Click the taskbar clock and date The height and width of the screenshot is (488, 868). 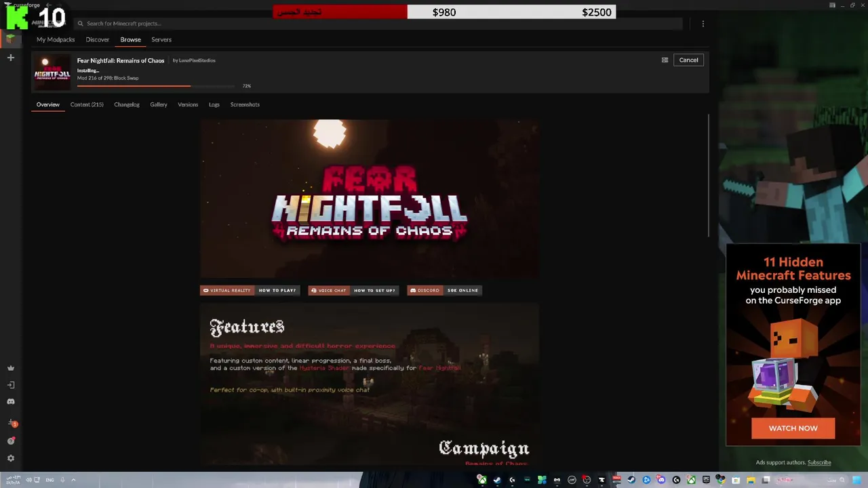(x=14, y=480)
